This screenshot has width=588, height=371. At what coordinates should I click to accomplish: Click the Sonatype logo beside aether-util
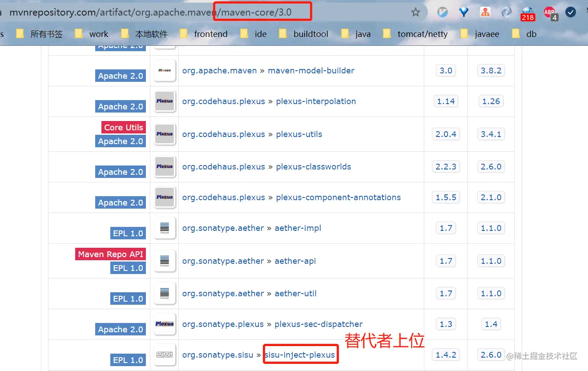pos(165,293)
